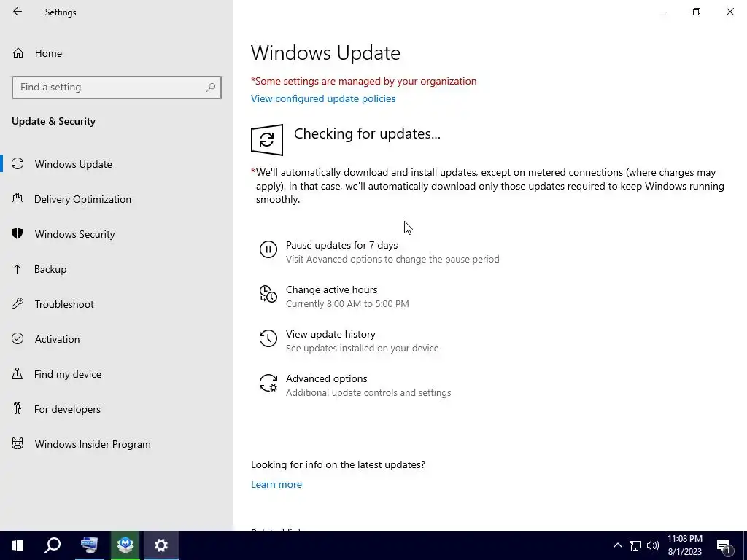Click the Troubleshoot wrench icon
This screenshot has width=747, height=560.
[x=18, y=303]
